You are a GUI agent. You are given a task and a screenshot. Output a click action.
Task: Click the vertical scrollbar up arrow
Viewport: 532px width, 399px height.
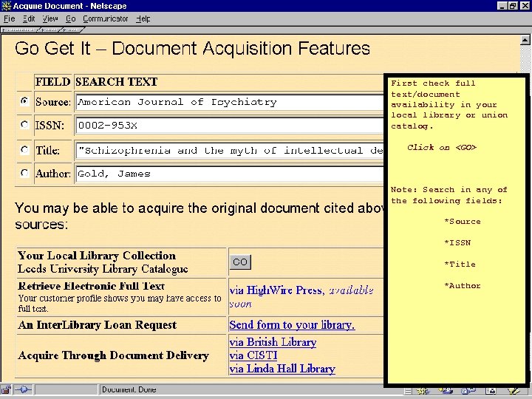(x=525, y=40)
